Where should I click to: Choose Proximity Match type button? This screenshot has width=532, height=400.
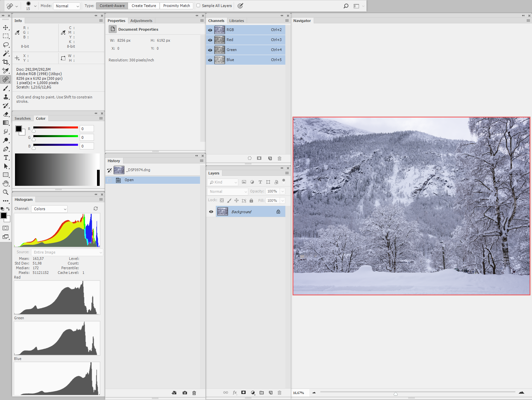[x=176, y=6]
